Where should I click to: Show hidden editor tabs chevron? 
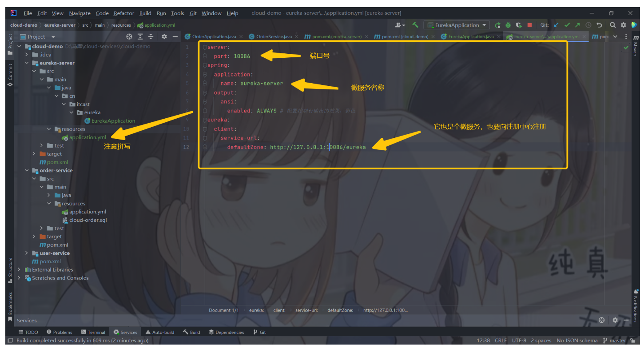[616, 36]
